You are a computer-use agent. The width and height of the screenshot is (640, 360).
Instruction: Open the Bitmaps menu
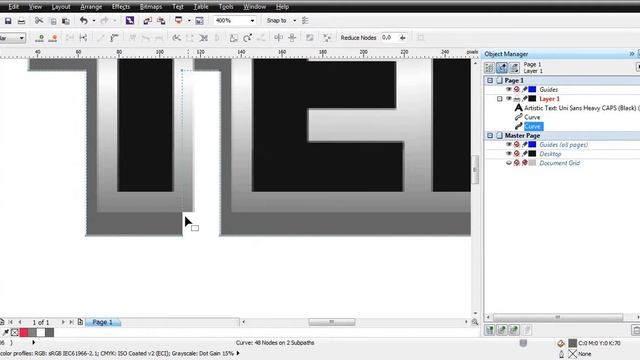tap(151, 7)
